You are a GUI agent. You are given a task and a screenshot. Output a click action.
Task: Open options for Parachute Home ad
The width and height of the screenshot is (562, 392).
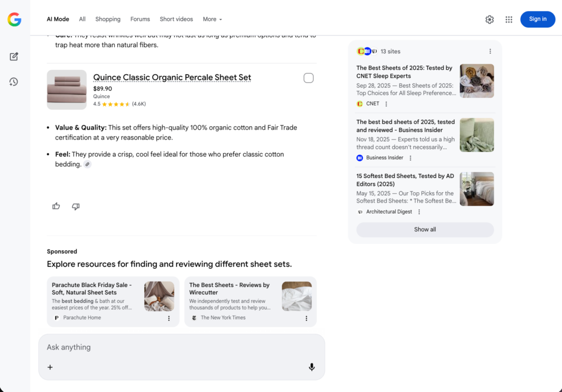[x=169, y=318]
